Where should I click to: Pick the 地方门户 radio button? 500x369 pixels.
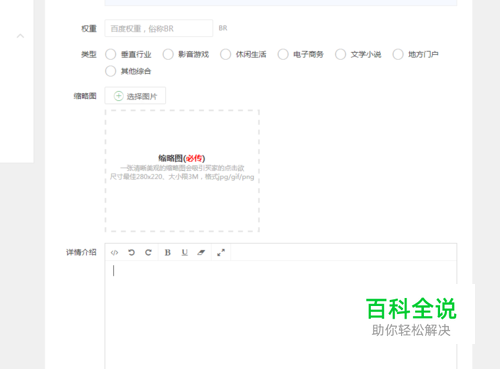(x=398, y=54)
